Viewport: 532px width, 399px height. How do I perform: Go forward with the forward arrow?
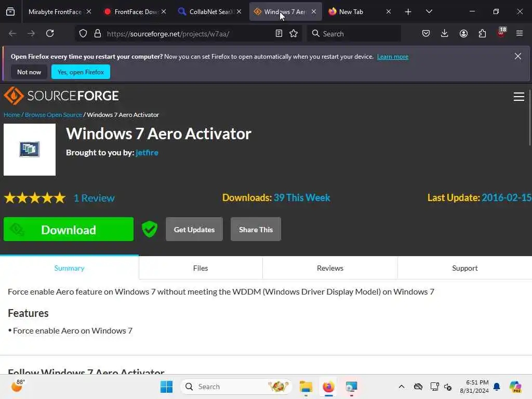(31, 34)
